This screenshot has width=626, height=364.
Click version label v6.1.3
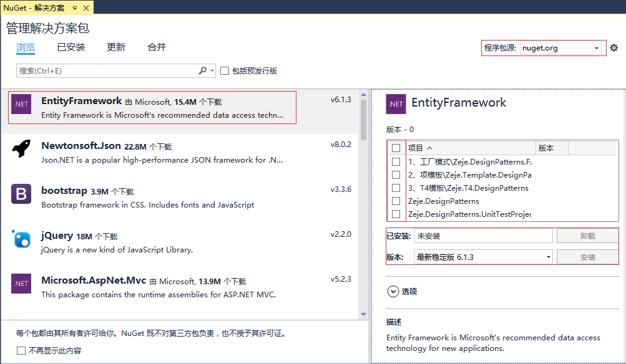[341, 100]
